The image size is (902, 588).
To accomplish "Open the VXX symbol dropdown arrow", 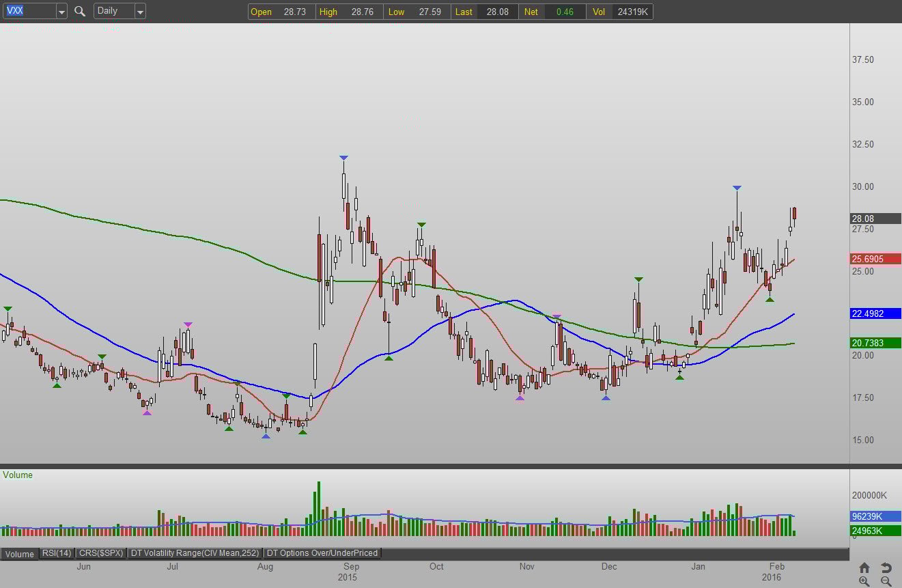I will click(61, 12).
